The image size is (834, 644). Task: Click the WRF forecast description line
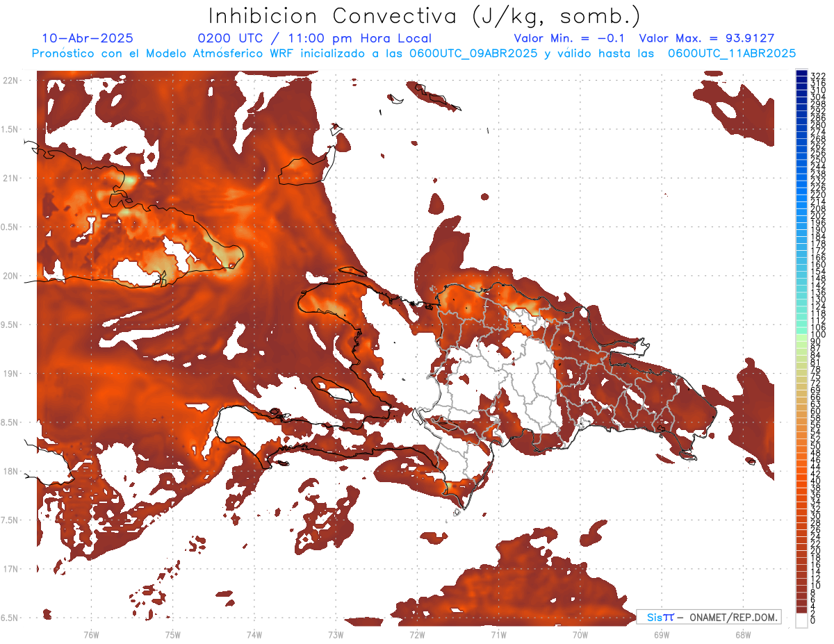click(414, 53)
